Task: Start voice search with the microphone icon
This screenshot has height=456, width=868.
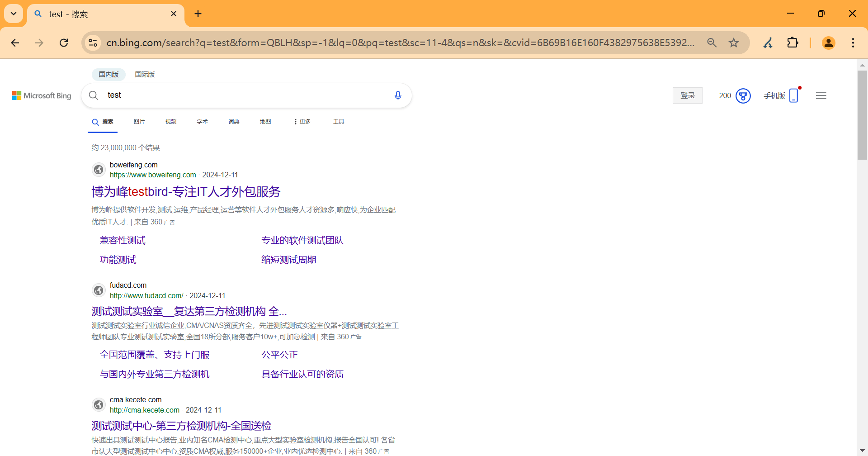Action: pyautogui.click(x=398, y=95)
